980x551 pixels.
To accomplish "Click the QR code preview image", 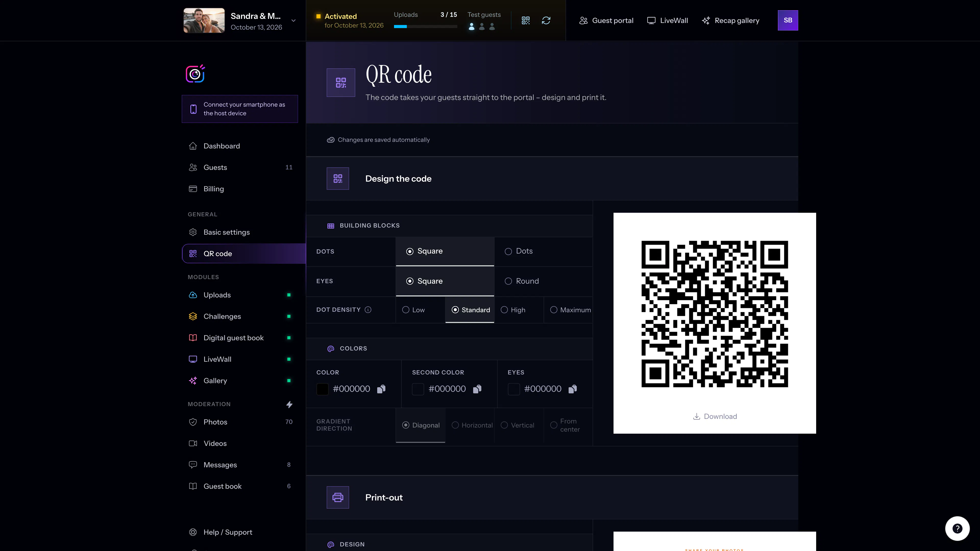I will pos(715,314).
